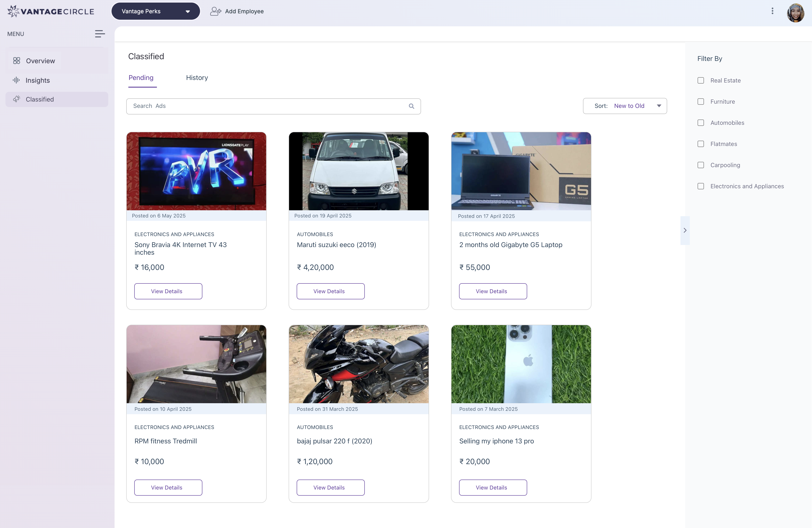Image resolution: width=812 pixels, height=528 pixels.
Task: Click the search magnifier icon
Action: pyautogui.click(x=411, y=106)
